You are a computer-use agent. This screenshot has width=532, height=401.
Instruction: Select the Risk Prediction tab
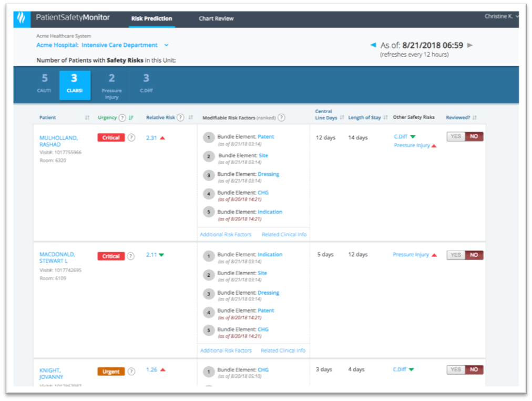click(152, 18)
